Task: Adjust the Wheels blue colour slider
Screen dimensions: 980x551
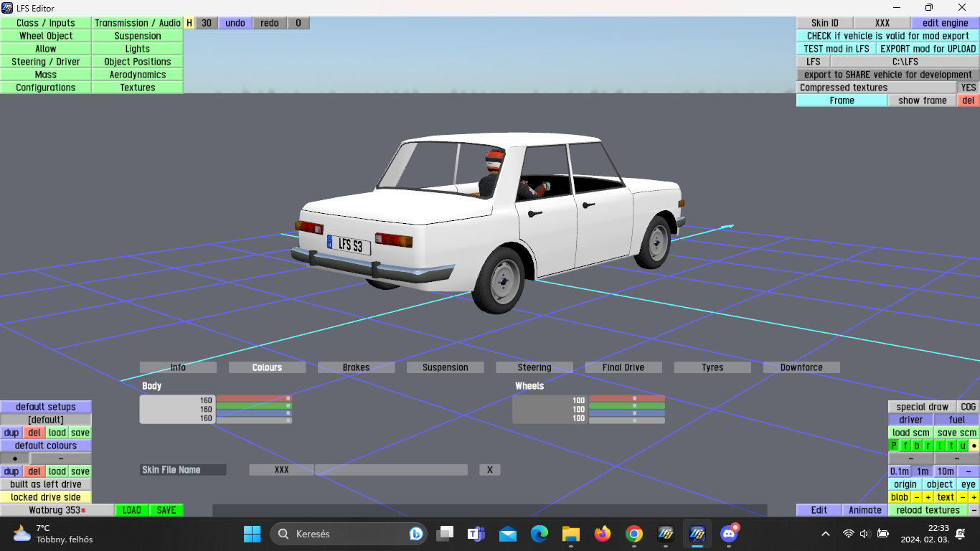Action: point(627,413)
